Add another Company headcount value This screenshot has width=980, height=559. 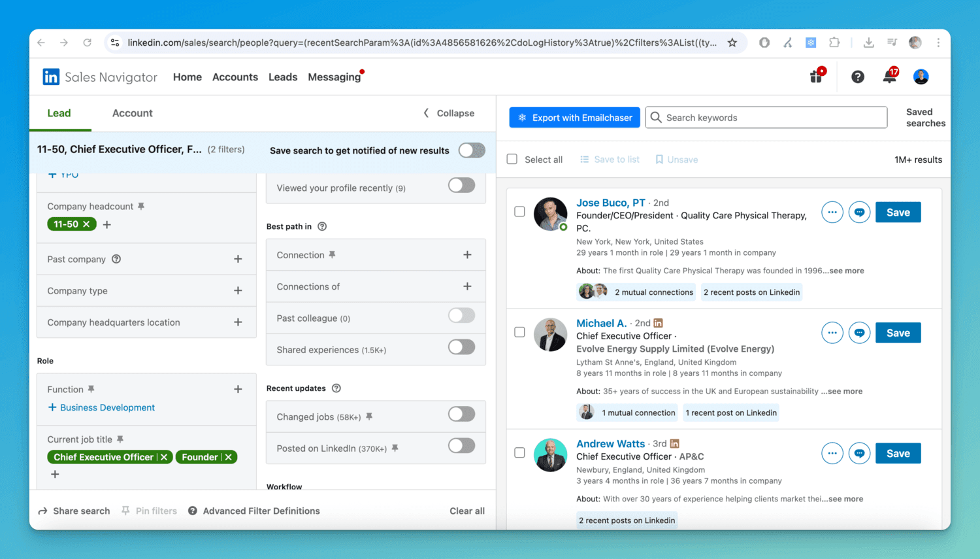point(107,225)
